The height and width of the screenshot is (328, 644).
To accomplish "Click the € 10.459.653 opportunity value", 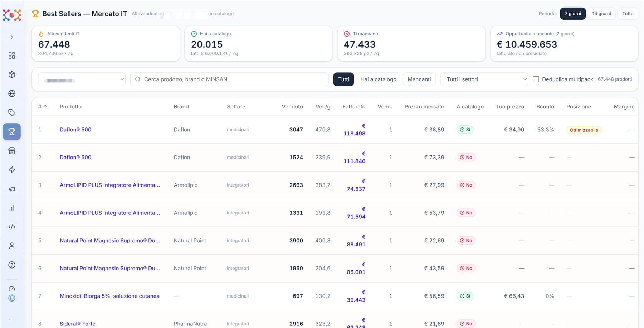I will tap(527, 44).
